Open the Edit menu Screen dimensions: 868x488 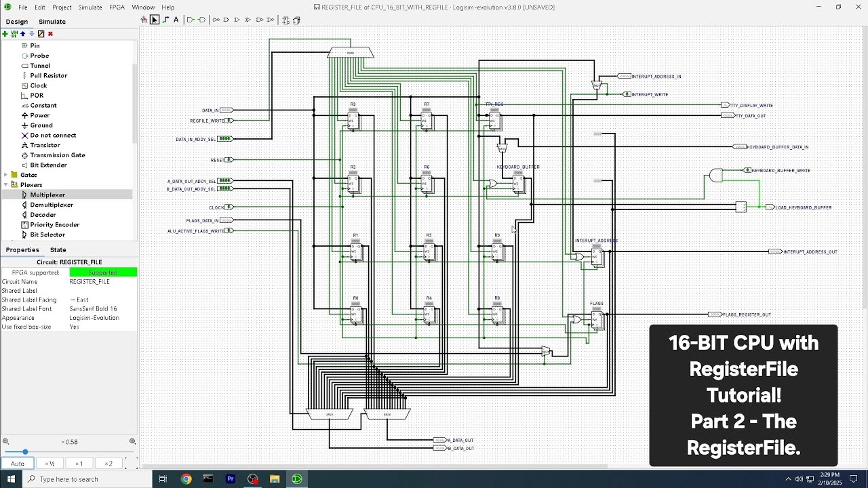tap(40, 7)
